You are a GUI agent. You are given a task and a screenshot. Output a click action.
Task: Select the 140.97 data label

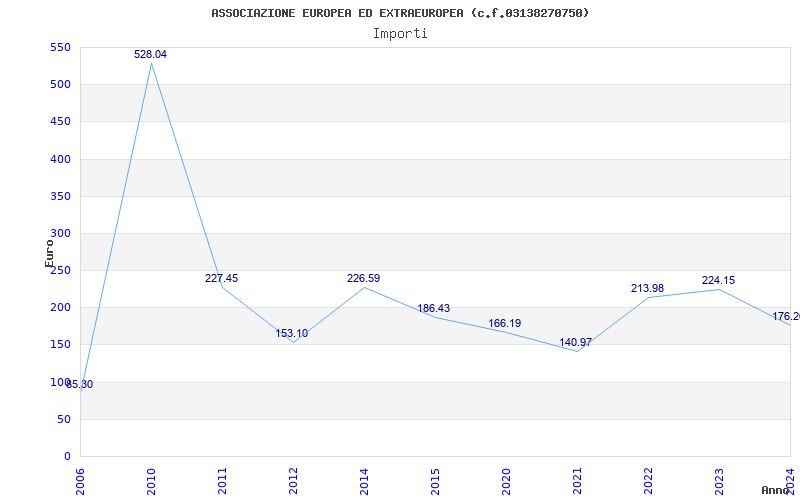tap(576, 342)
